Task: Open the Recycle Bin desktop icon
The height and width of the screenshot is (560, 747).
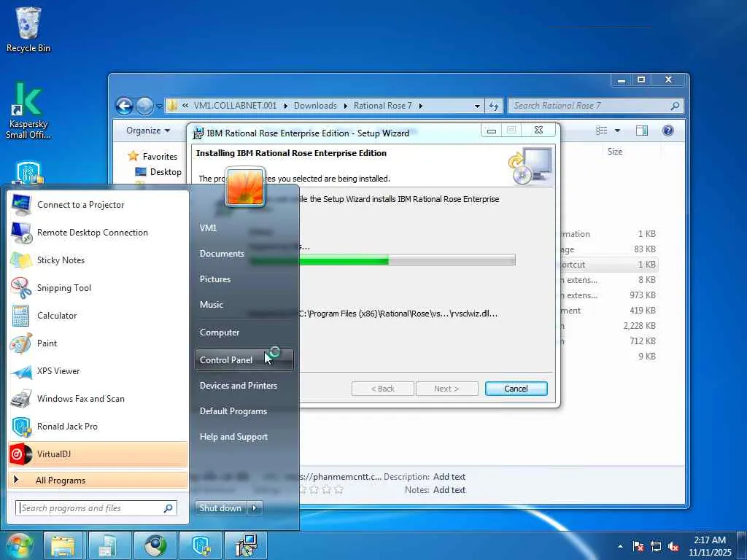Action: click(28, 29)
